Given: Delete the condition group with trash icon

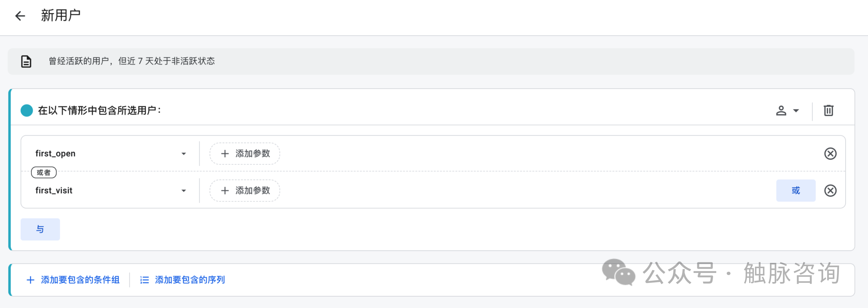Looking at the screenshot, I should pos(828,110).
